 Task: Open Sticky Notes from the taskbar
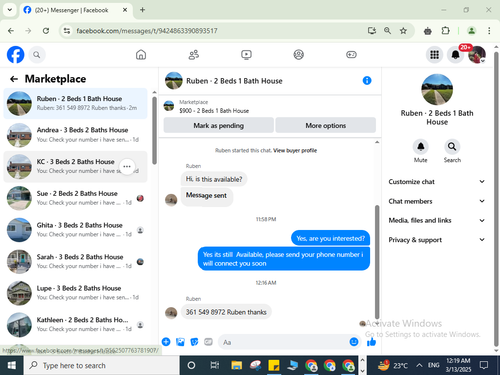click(x=274, y=365)
